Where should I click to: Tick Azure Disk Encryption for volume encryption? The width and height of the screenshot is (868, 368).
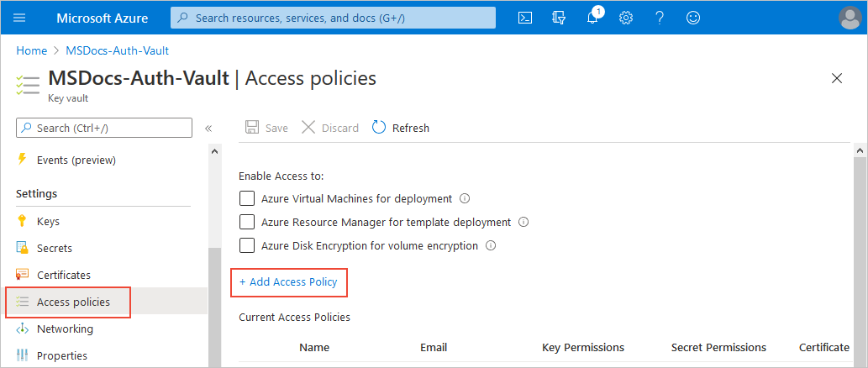click(247, 246)
